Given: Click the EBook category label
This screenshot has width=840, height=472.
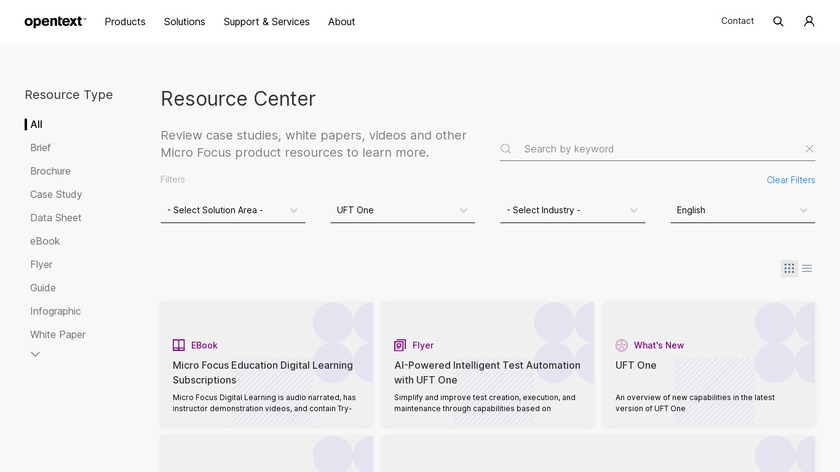Looking at the screenshot, I should point(204,346).
